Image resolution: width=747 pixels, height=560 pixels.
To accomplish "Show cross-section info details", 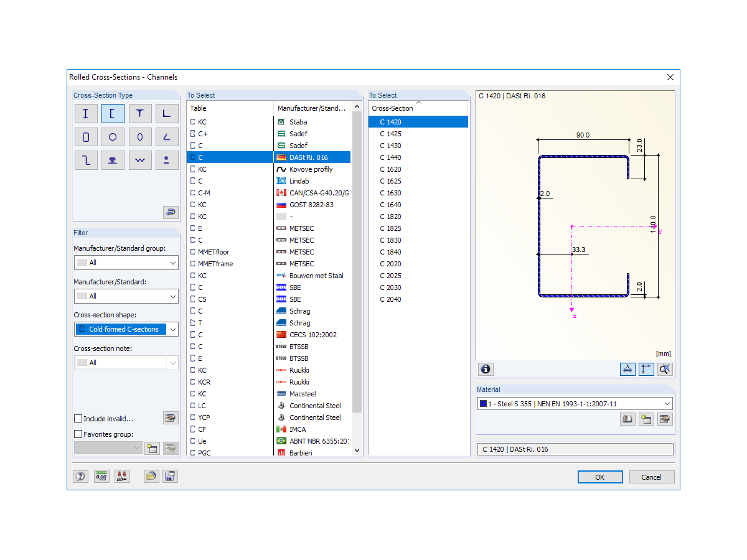I will [486, 369].
